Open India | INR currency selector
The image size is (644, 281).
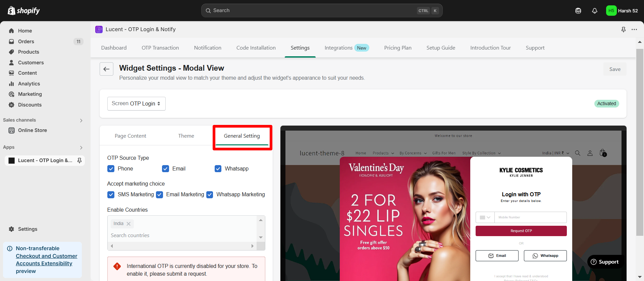[x=556, y=153]
